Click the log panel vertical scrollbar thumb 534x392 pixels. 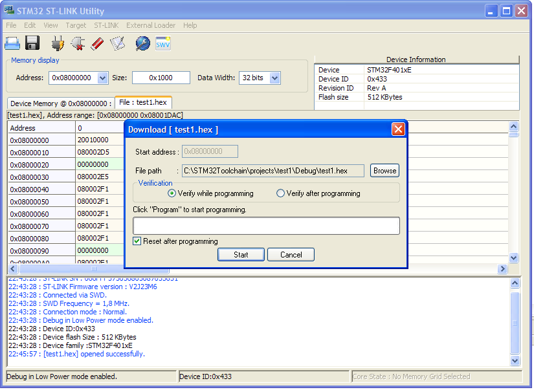[x=515, y=323]
